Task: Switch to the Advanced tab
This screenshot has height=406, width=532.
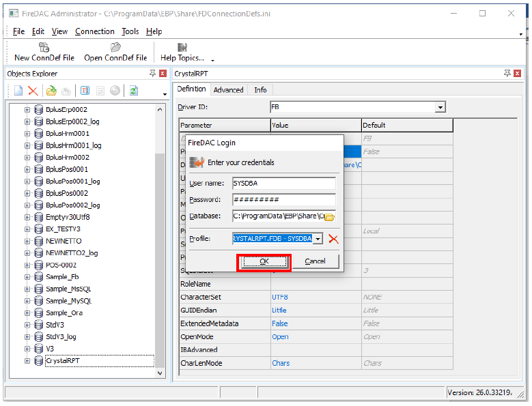Action: coord(228,89)
